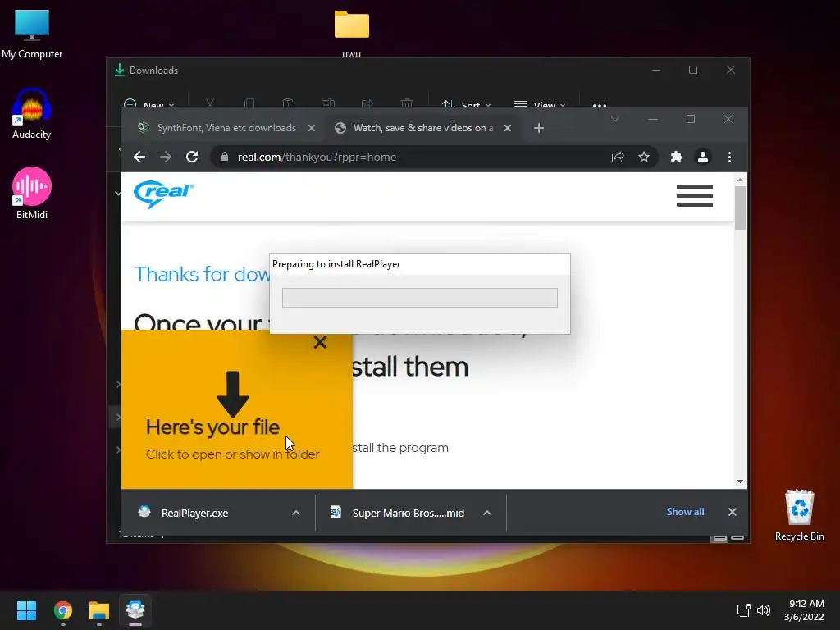
Task: Open Chrome tab search dropdown chevron
Action: [x=615, y=119]
